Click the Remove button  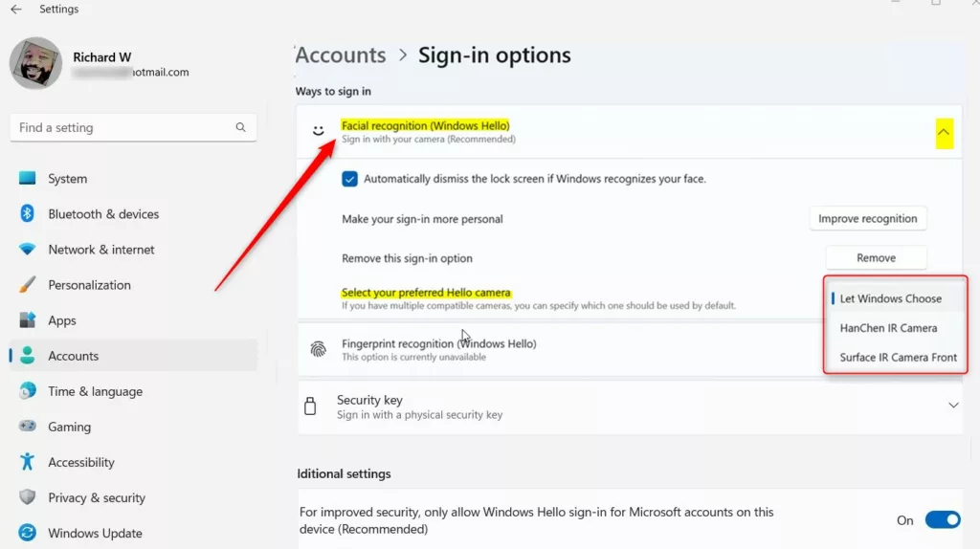click(x=876, y=257)
